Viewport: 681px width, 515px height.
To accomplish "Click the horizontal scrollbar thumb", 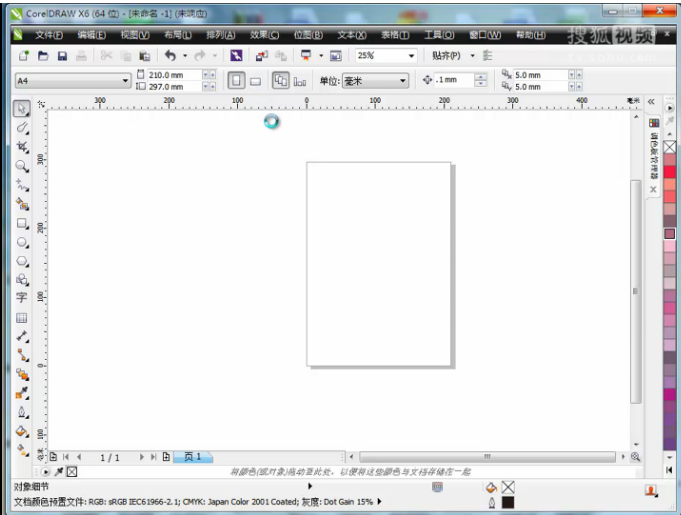I will pyautogui.click(x=487, y=457).
